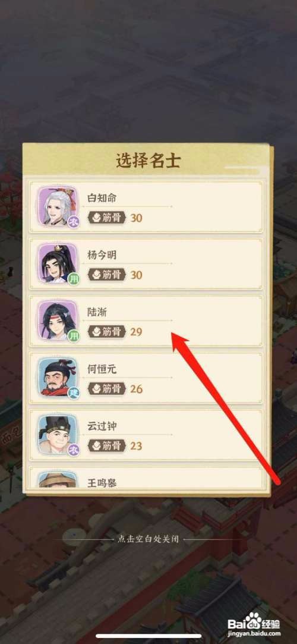Click 筋骨 stat tag for 何恒元
Viewport: 297px width, 644px height.
[x=107, y=389]
